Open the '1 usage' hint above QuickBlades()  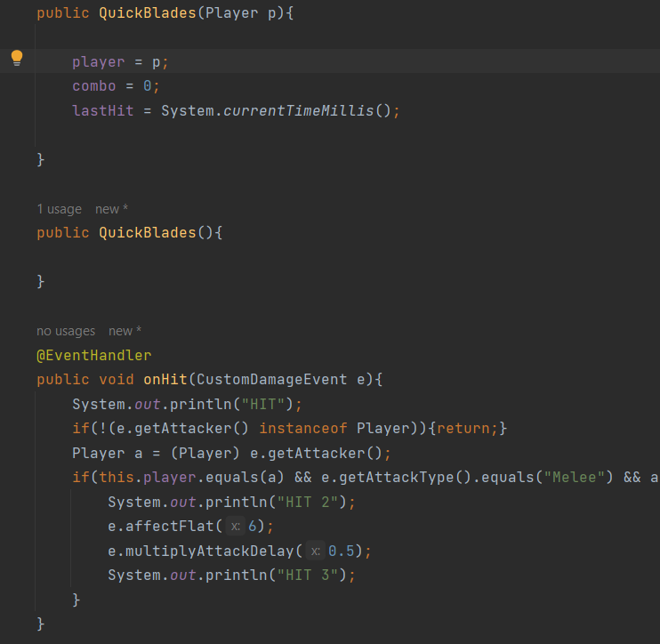coord(60,209)
